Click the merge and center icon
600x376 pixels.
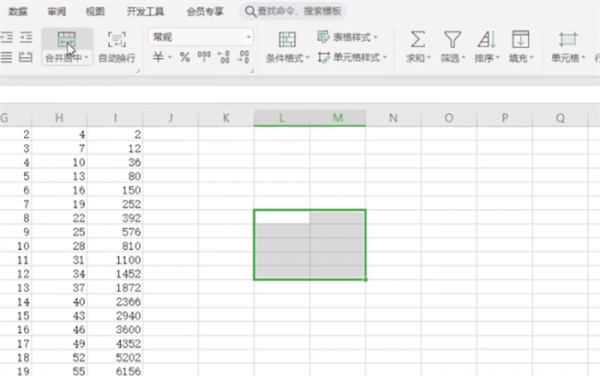pyautogui.click(x=67, y=39)
